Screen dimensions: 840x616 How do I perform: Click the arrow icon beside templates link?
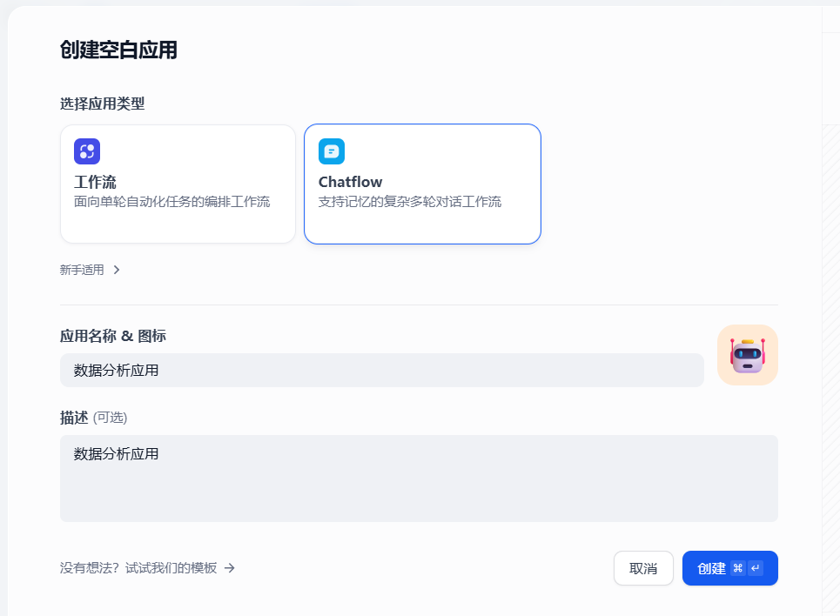tap(229, 568)
